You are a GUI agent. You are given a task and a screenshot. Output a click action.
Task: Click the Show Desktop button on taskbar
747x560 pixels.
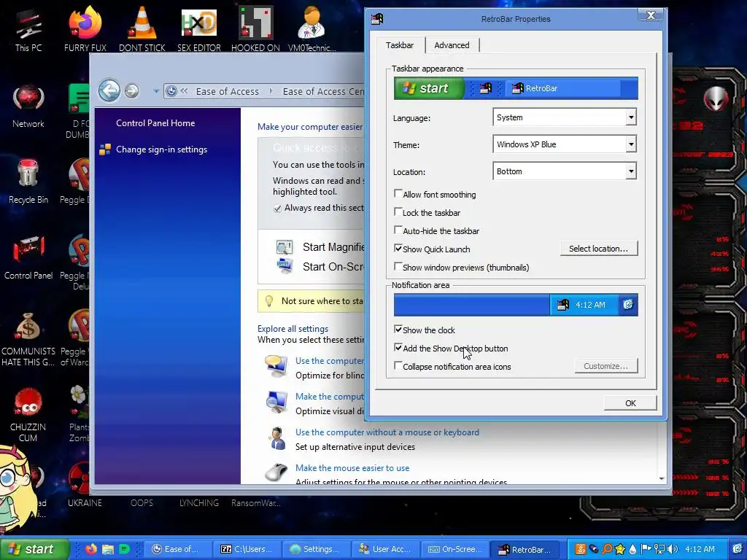click(x=737, y=549)
